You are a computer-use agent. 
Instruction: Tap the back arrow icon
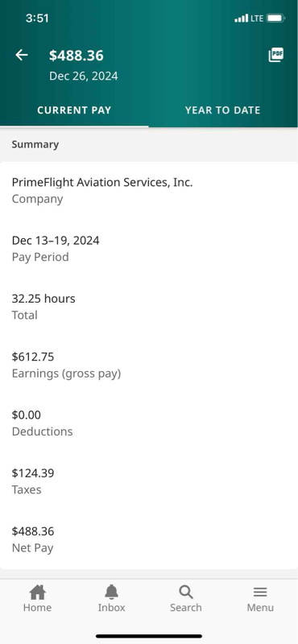coord(22,55)
